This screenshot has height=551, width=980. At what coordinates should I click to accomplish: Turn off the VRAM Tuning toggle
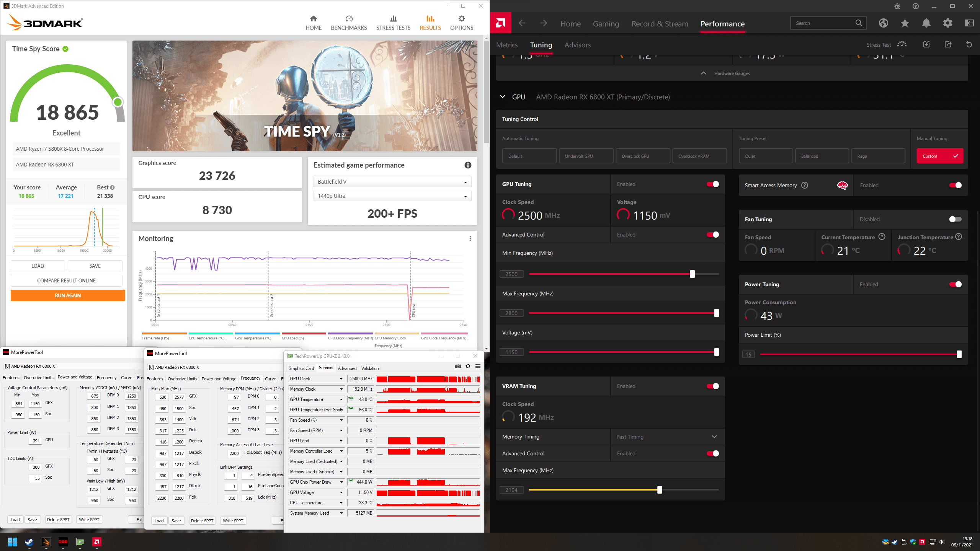[x=712, y=386]
